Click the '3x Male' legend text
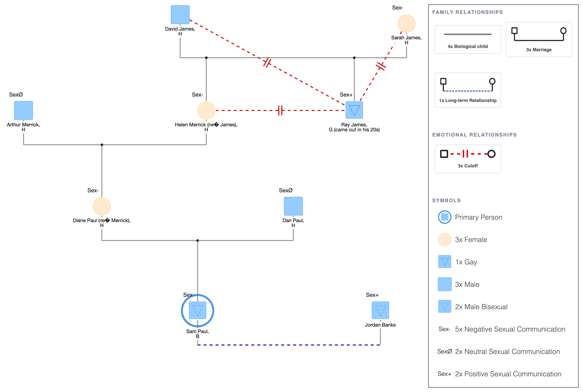The image size is (583, 392). click(x=467, y=284)
